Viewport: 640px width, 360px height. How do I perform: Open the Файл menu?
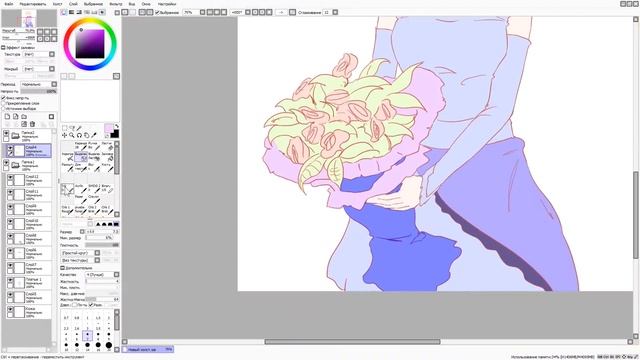pyautogui.click(x=8, y=4)
